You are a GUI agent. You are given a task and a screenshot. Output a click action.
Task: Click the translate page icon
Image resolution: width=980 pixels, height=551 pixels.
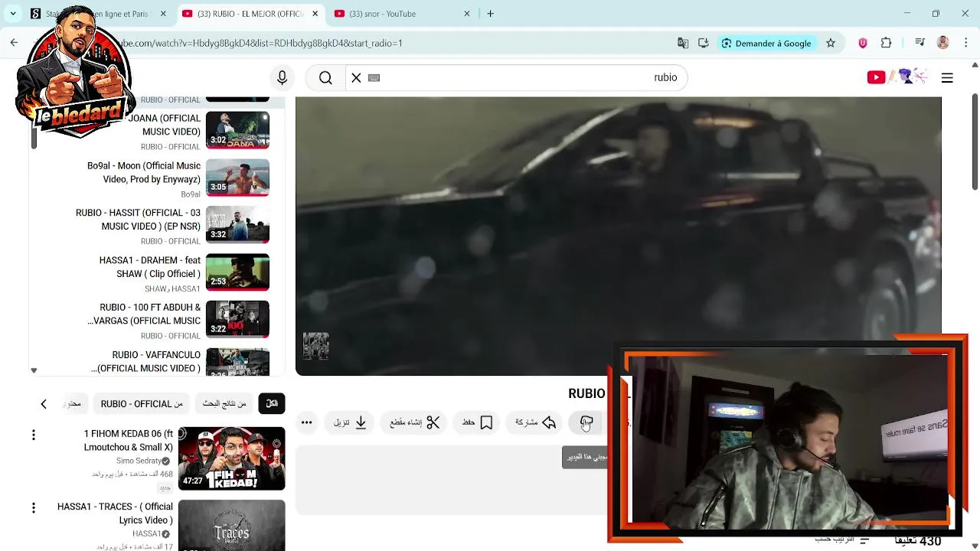click(683, 43)
